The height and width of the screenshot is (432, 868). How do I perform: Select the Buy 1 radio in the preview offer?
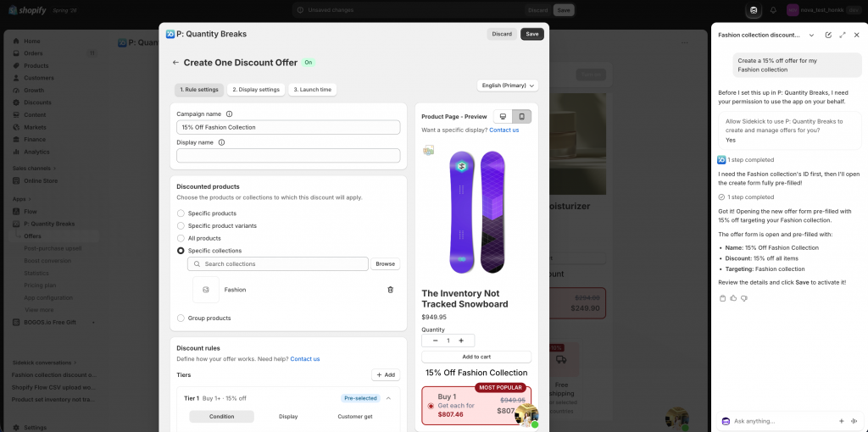pyautogui.click(x=431, y=406)
